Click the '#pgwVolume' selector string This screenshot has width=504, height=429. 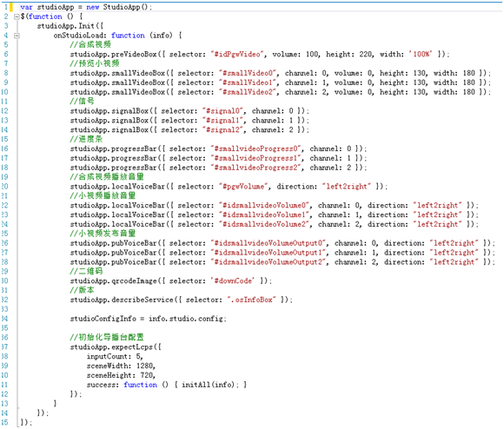[243, 187]
